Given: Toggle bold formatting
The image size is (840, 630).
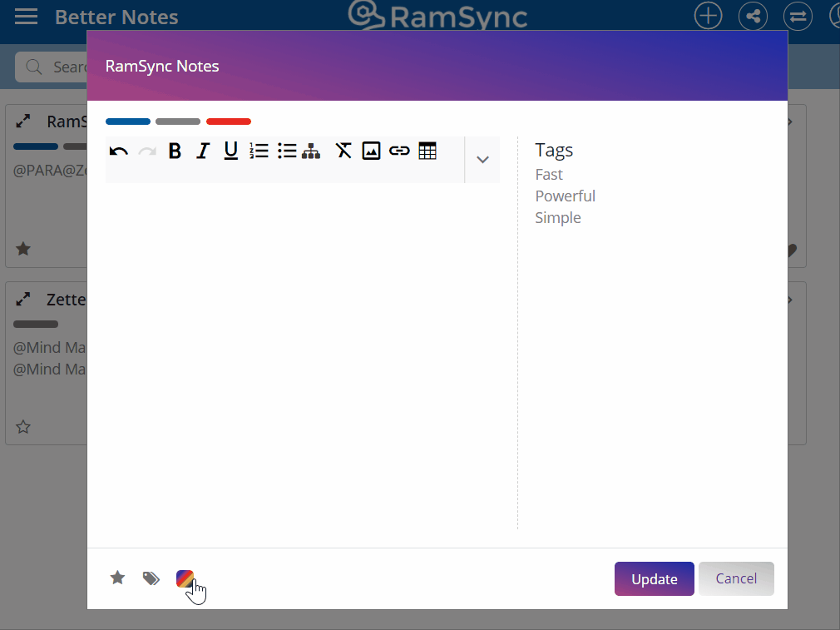Looking at the screenshot, I should pyautogui.click(x=175, y=151).
